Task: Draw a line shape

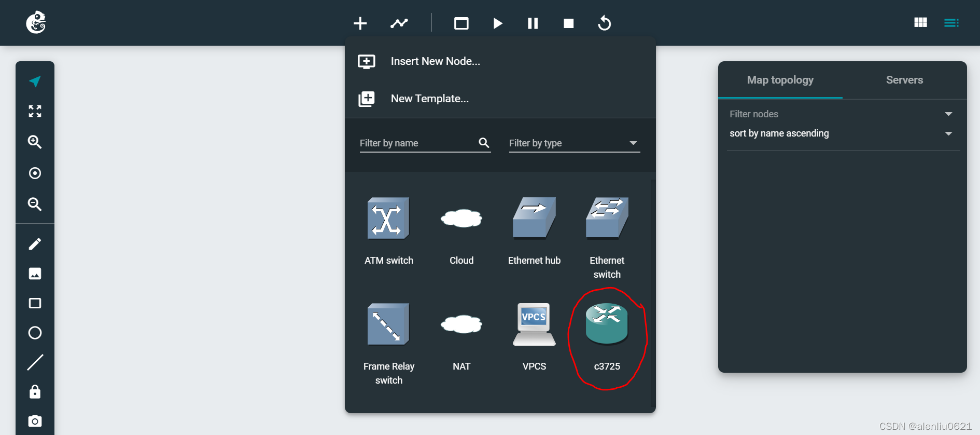Action: pos(35,362)
